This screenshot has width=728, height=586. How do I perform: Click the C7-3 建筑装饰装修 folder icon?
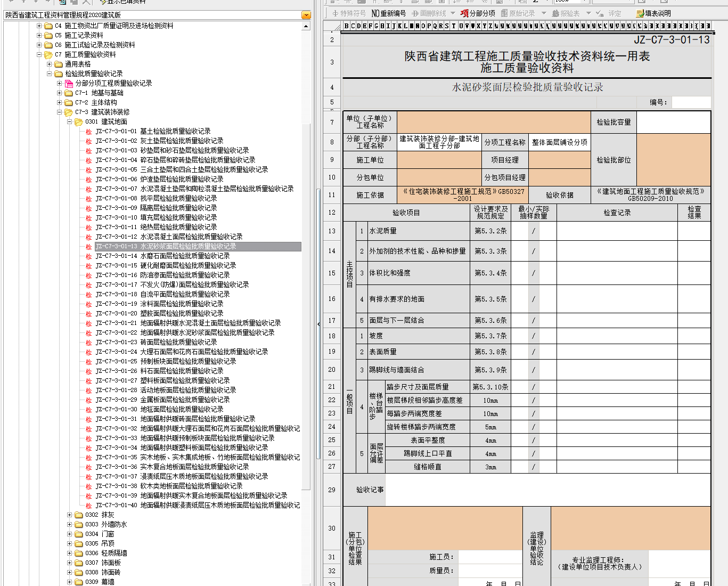pos(69,112)
